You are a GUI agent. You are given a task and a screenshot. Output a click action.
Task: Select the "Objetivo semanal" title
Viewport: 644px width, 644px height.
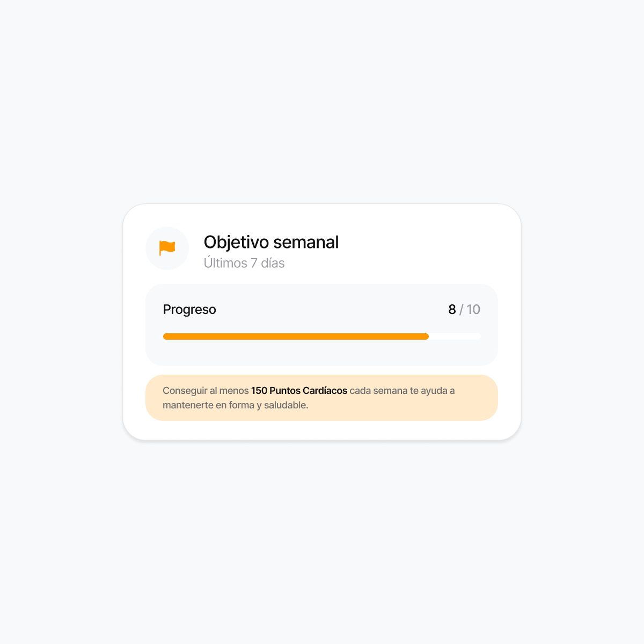(x=271, y=242)
